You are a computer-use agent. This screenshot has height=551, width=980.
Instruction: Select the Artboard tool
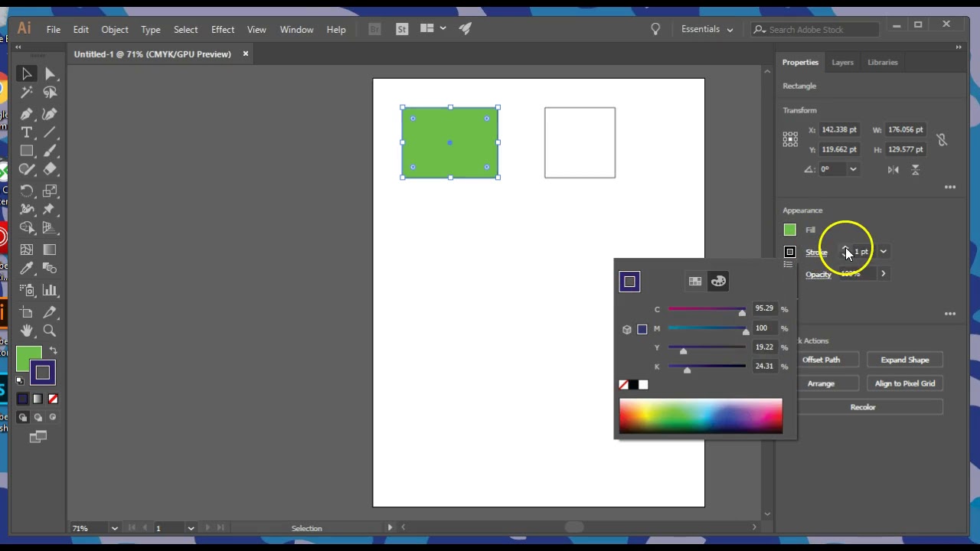[27, 312]
